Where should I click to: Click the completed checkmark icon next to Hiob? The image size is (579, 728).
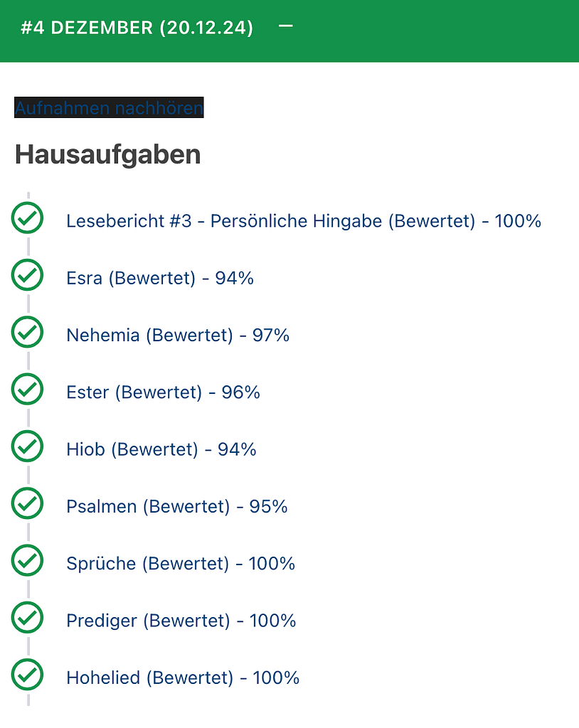coord(28,446)
